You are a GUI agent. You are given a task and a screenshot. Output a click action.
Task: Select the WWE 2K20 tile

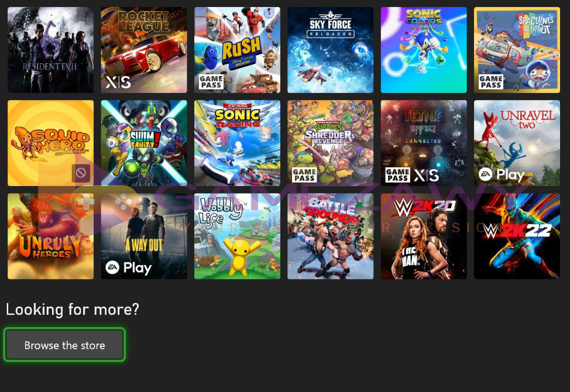[x=424, y=236]
